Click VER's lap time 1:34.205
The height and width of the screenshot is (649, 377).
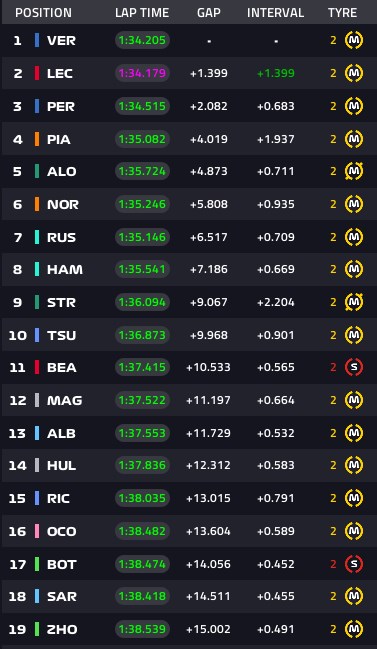click(x=142, y=41)
